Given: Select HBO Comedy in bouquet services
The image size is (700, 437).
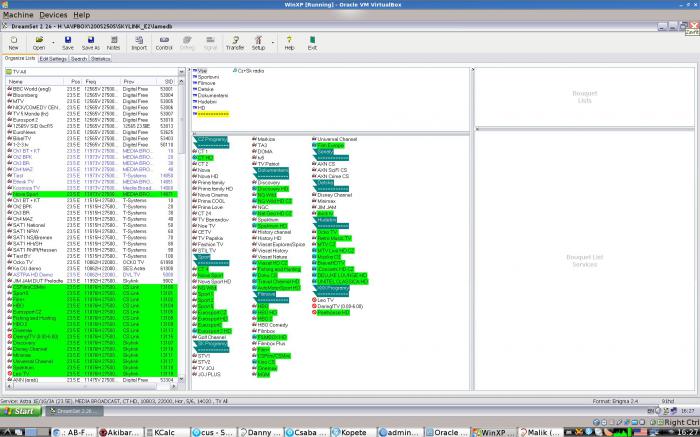Looking at the screenshot, I should coord(271,325).
